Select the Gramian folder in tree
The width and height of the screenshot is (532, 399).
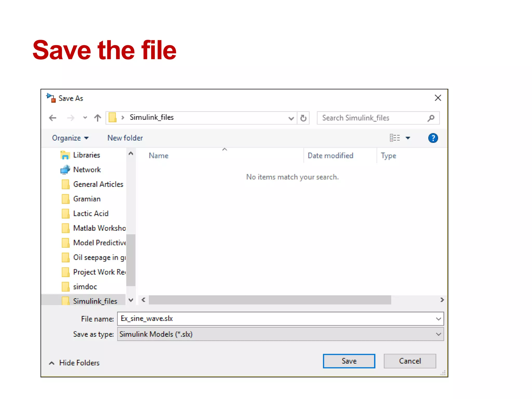click(87, 199)
